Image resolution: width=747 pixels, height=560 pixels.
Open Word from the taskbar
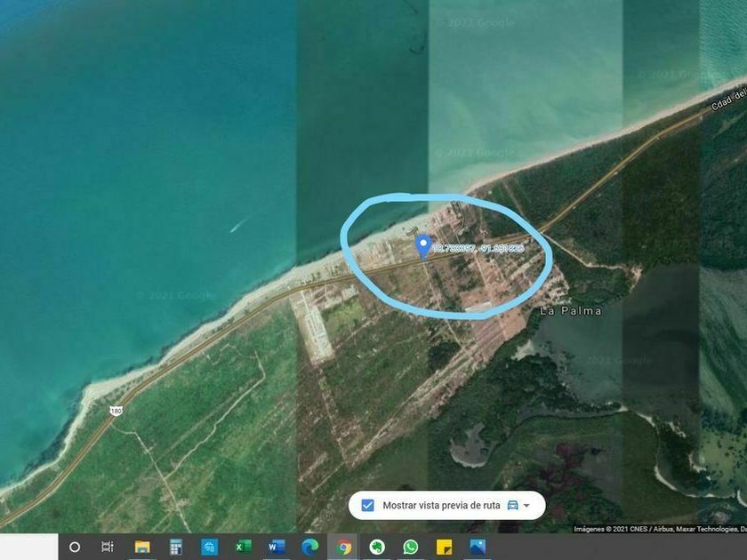tap(277, 548)
